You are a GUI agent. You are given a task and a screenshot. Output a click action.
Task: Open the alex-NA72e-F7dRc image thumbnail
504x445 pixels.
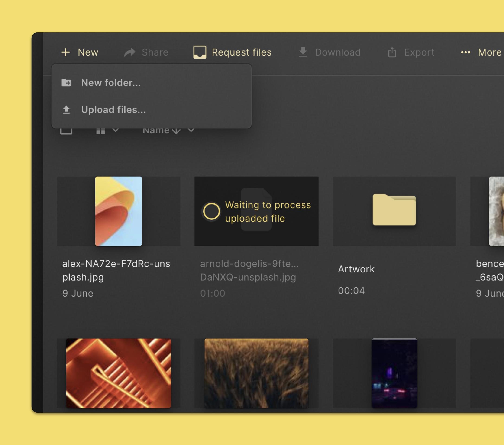pos(119,211)
